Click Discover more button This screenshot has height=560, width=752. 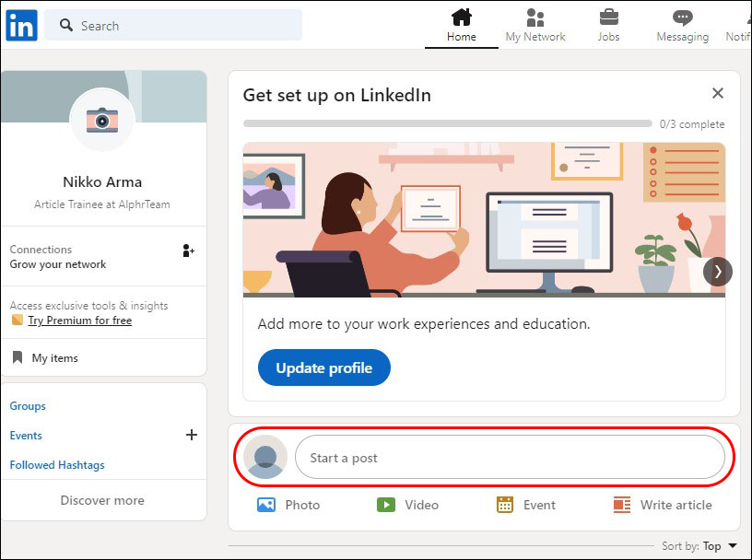[102, 500]
